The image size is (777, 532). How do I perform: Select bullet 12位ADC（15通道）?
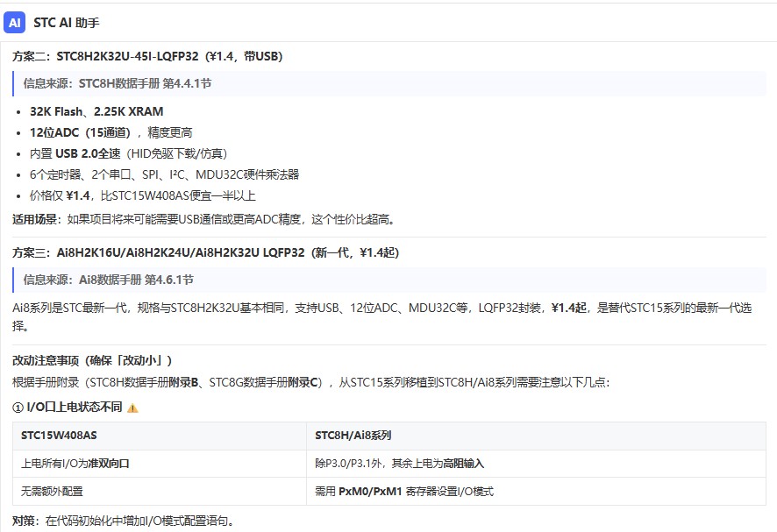coord(111,132)
